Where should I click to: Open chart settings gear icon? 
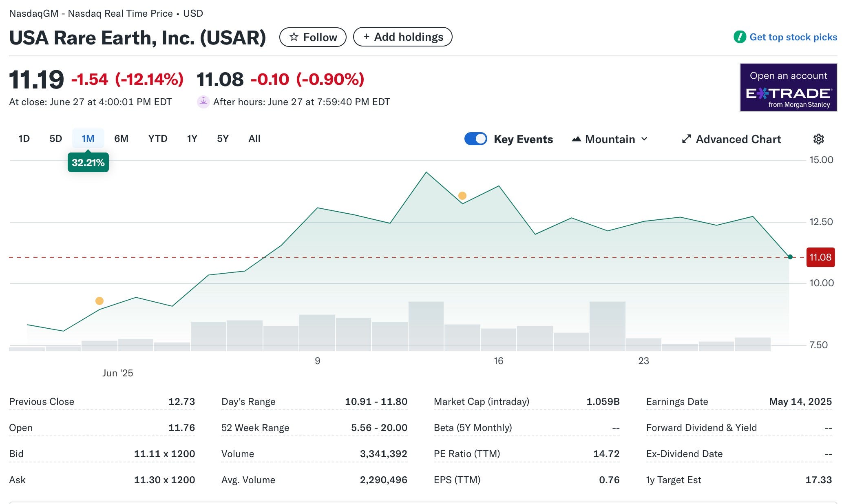[818, 139]
